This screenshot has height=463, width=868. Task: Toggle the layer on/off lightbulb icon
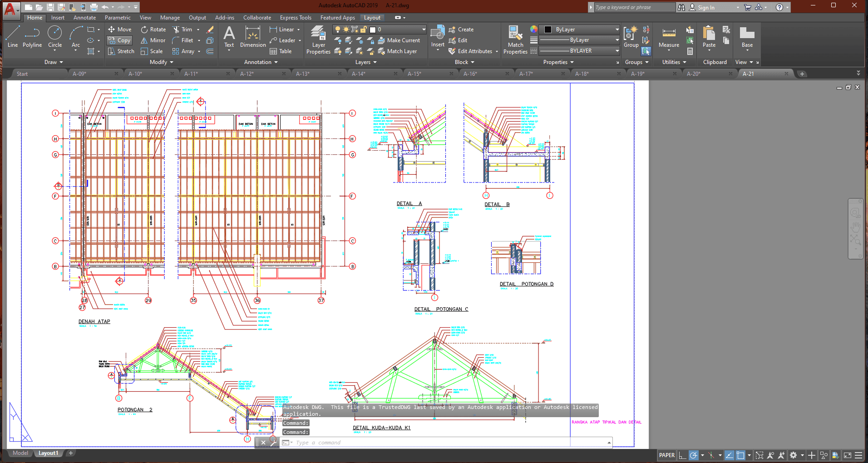(x=338, y=30)
